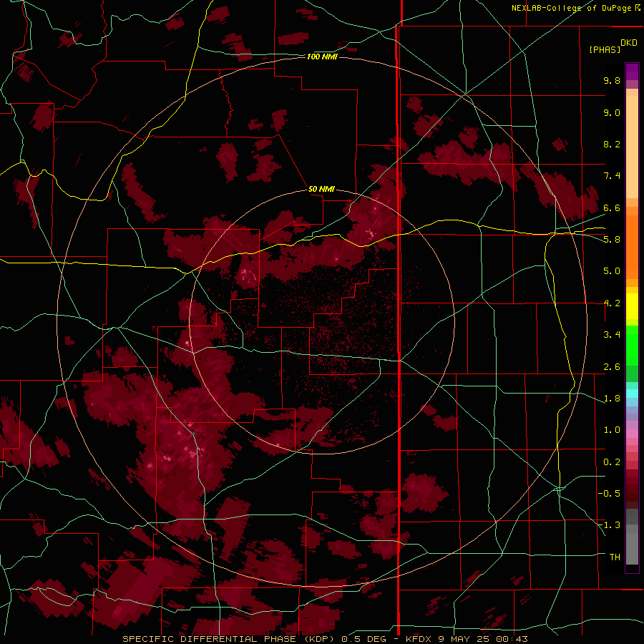Click the 0.5 DEG elevation angle text
Screen dimensions: 644x644
[364, 639]
